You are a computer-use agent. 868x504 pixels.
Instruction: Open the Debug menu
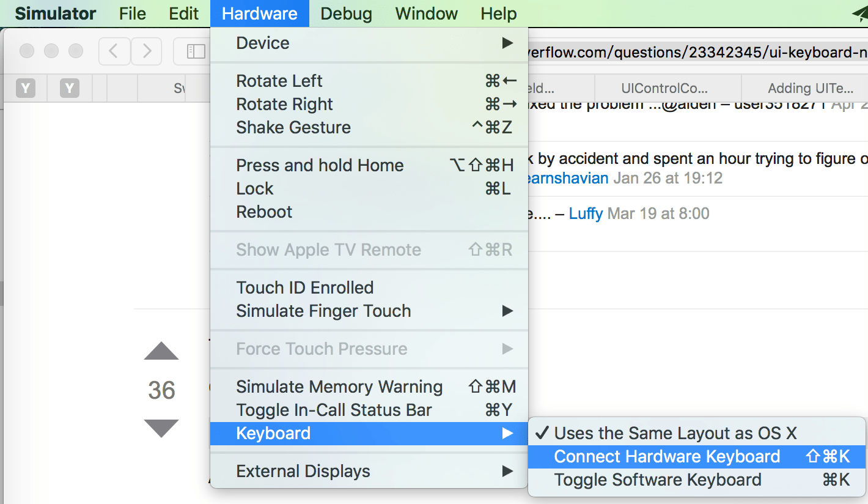pyautogui.click(x=346, y=13)
